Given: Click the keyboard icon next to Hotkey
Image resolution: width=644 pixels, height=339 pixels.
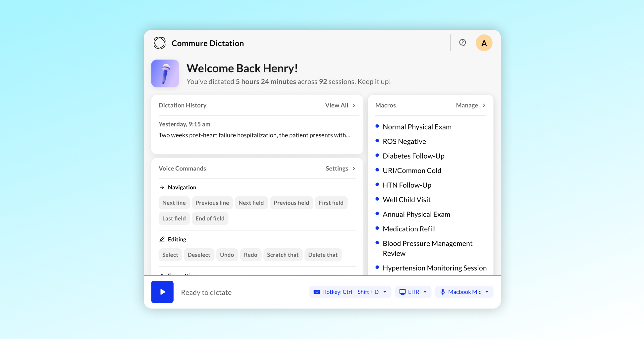Looking at the screenshot, I should click(x=317, y=292).
